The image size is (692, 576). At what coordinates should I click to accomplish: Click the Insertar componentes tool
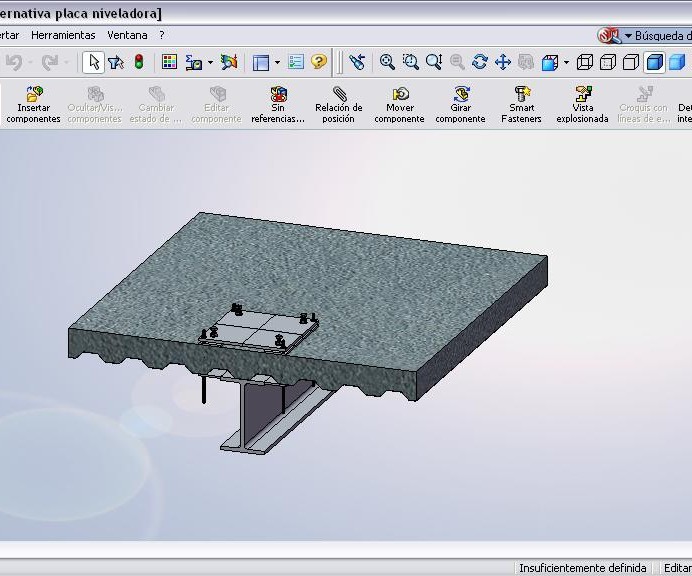(x=33, y=104)
